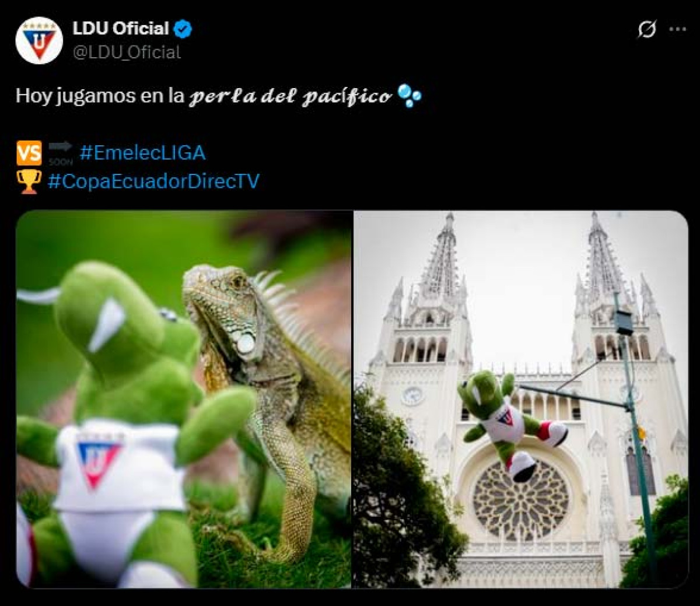
Task: Click the cathedral's round rose window
Action: [x=520, y=500]
